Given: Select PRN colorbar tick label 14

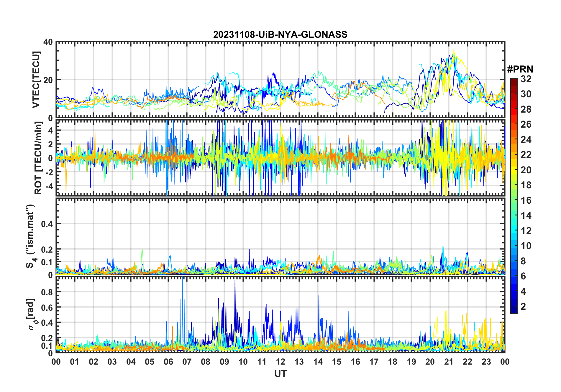Looking at the screenshot, I should click(526, 215).
